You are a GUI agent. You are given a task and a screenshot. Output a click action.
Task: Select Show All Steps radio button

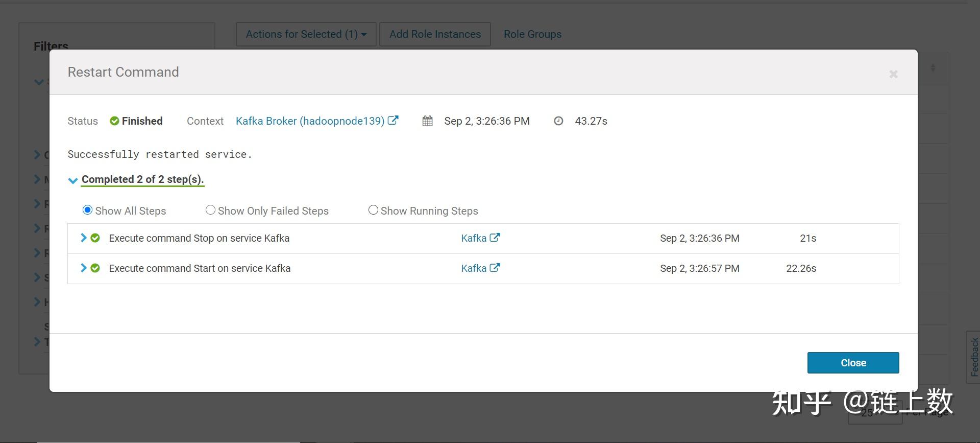pos(87,210)
